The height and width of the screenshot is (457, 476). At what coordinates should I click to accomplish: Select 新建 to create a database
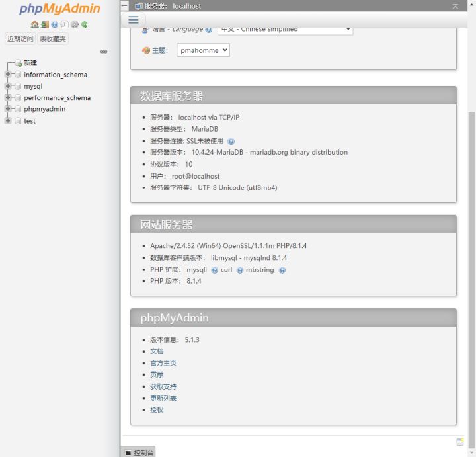(30, 63)
